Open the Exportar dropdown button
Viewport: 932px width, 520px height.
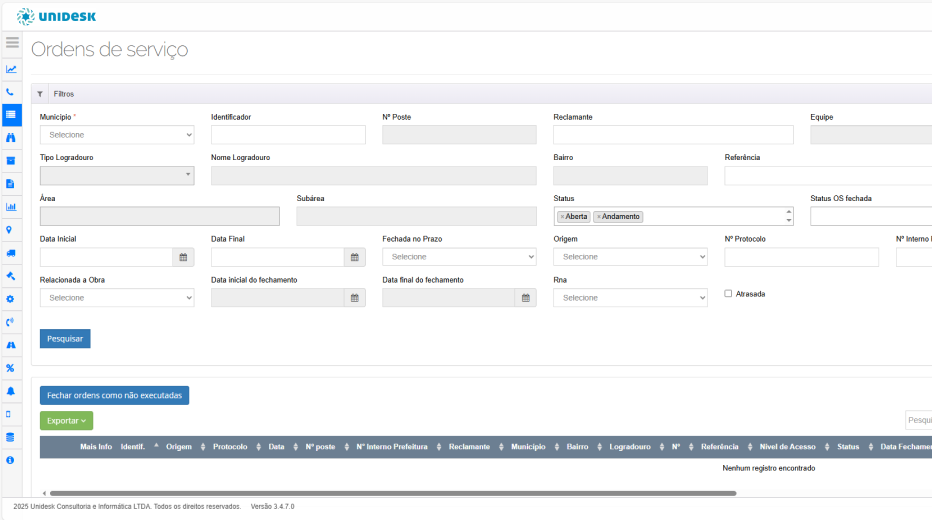[x=66, y=421]
